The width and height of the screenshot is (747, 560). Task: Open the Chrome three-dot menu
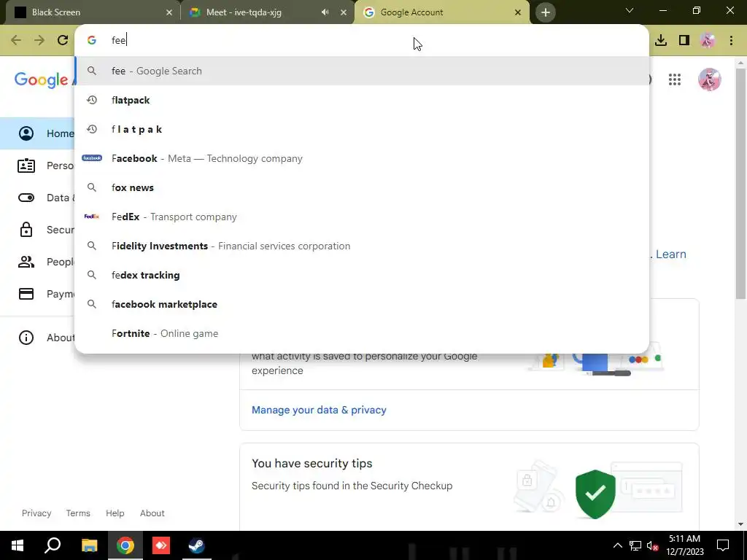tap(731, 40)
